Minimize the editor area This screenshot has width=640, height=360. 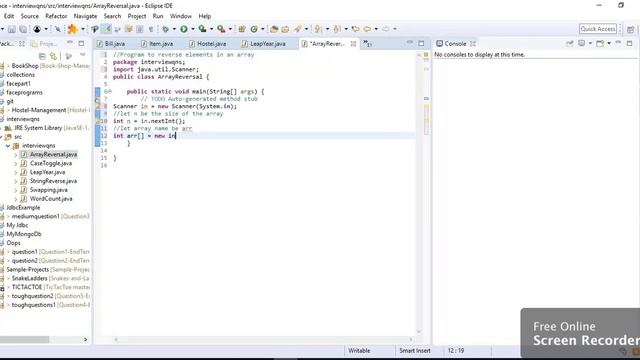click(x=410, y=43)
